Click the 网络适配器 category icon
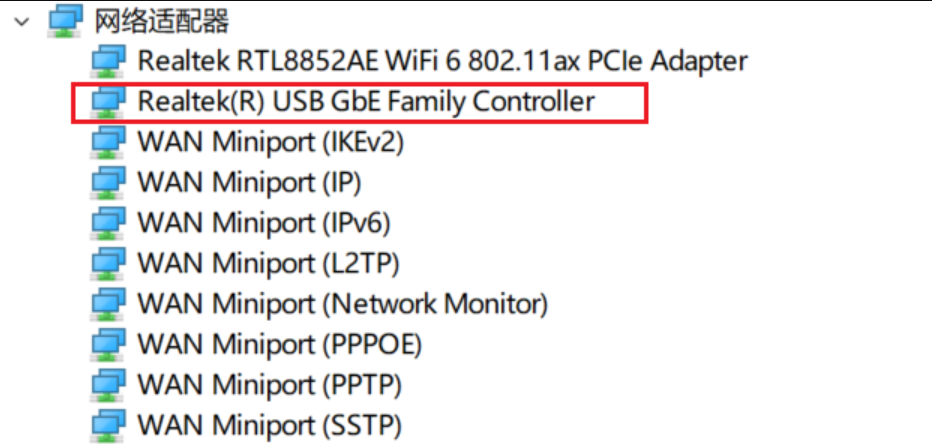The image size is (932, 447). [x=65, y=20]
